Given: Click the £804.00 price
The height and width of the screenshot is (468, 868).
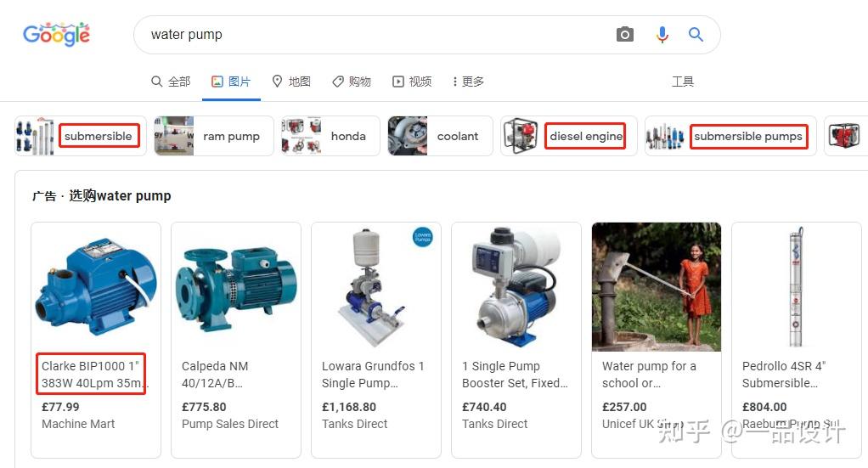Looking at the screenshot, I should pos(764,407).
